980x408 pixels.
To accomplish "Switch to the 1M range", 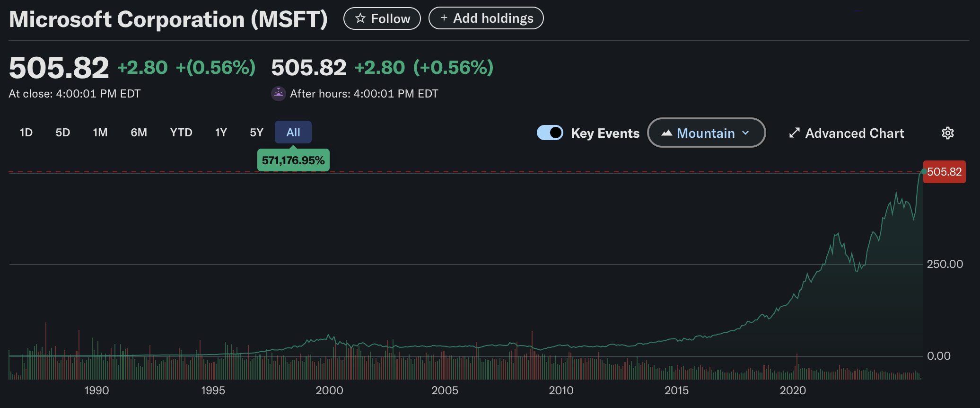I will pyautogui.click(x=100, y=133).
